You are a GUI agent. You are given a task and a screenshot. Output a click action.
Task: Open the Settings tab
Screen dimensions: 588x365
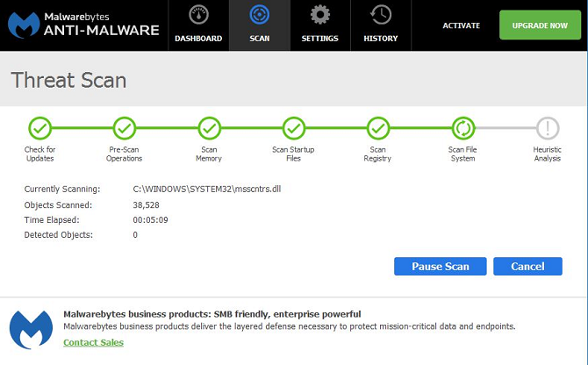point(319,25)
